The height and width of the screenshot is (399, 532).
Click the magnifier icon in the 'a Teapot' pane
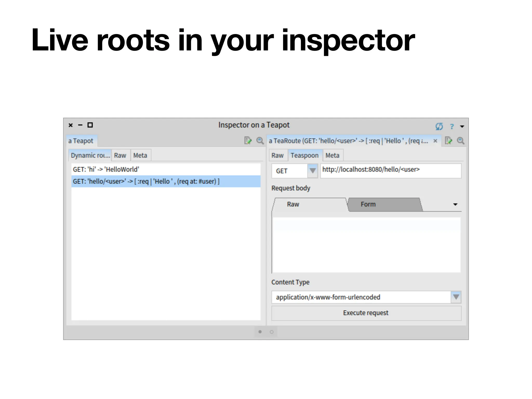click(x=260, y=141)
